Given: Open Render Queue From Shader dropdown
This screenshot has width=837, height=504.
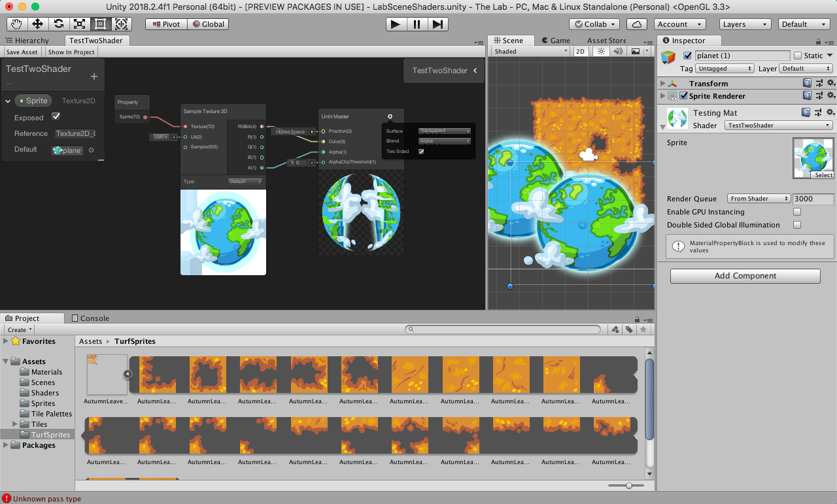Looking at the screenshot, I should click(759, 199).
